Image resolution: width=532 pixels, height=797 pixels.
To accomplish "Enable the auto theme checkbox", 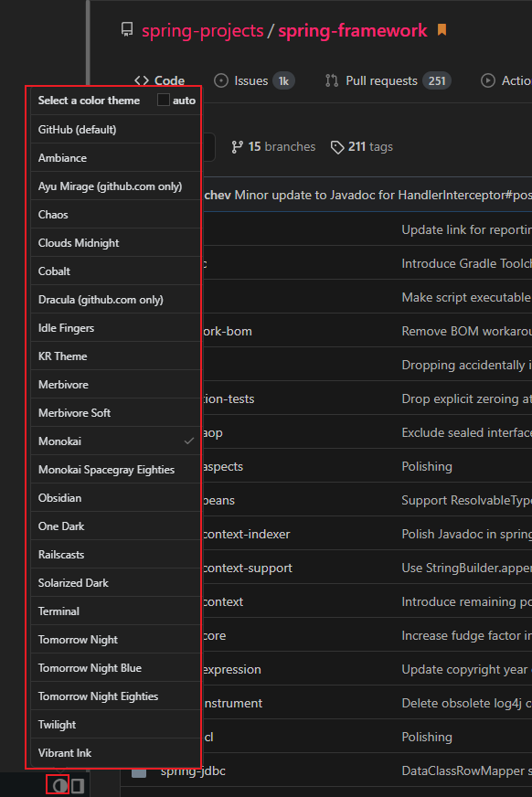I will point(163,100).
